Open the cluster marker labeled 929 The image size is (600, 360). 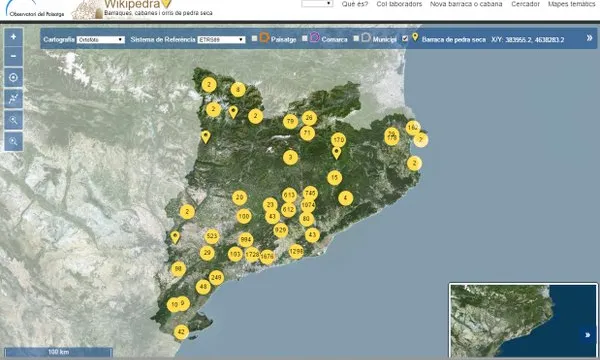coord(280,230)
